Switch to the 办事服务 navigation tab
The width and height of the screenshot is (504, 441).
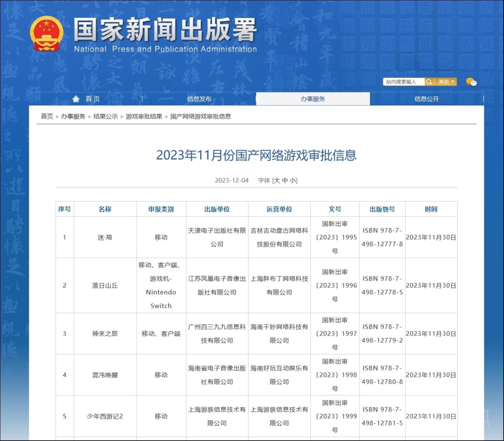pyautogui.click(x=312, y=99)
